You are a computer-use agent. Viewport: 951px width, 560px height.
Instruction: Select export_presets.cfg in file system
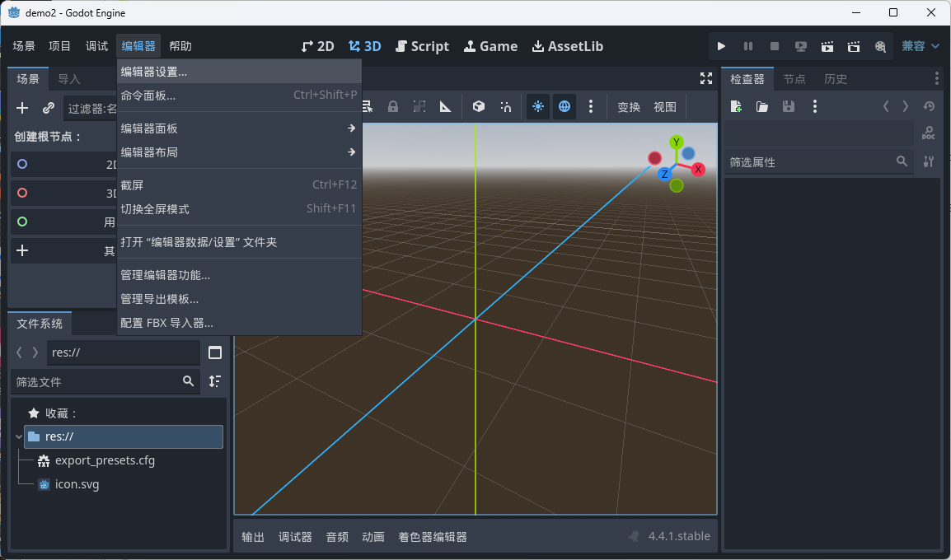pos(105,460)
